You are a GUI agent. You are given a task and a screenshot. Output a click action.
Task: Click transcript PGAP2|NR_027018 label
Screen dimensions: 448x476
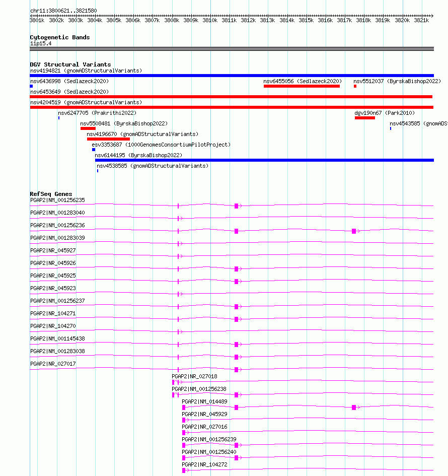[x=194, y=377]
